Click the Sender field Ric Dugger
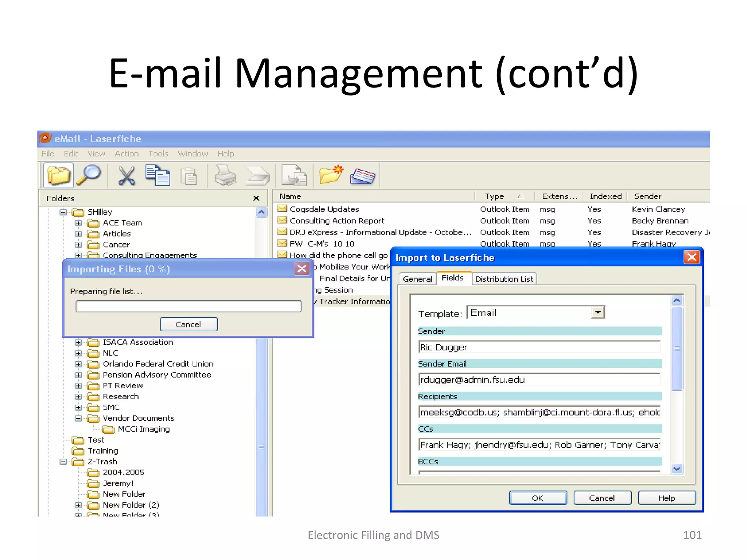The width and height of the screenshot is (747, 560). coord(539,347)
